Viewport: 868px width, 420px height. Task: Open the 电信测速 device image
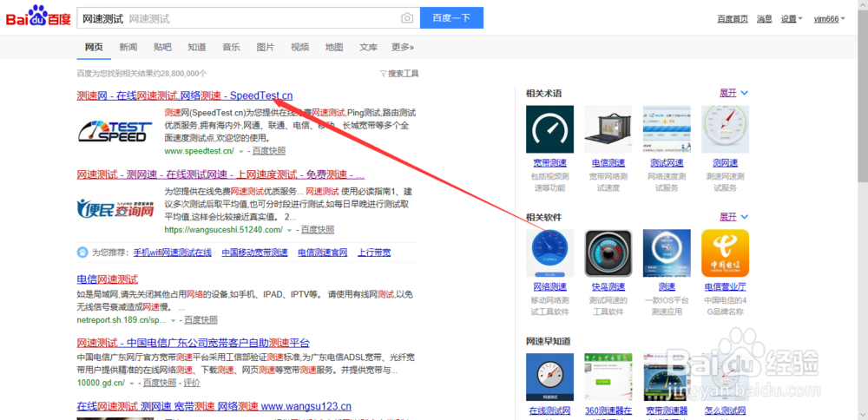[x=608, y=129]
